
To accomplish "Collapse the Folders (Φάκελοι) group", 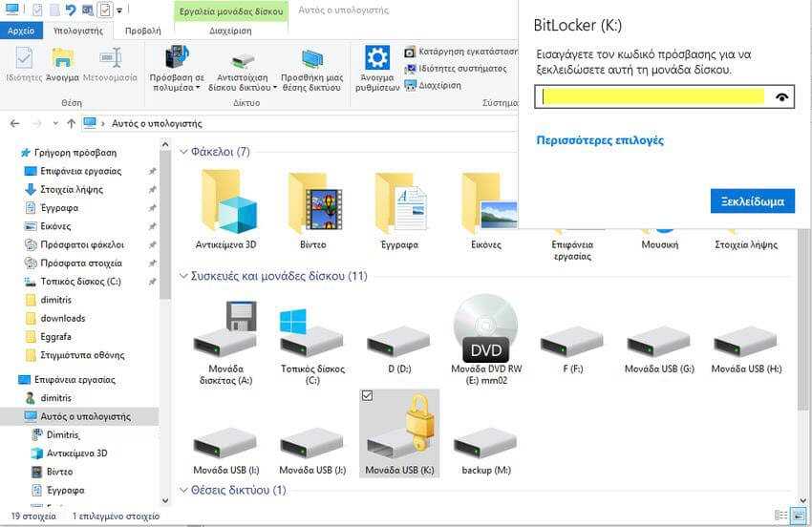I will point(183,152).
